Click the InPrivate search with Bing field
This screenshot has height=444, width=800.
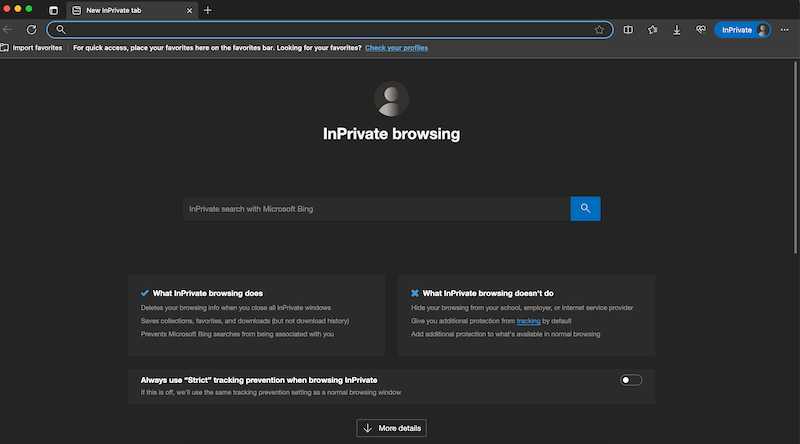377,209
